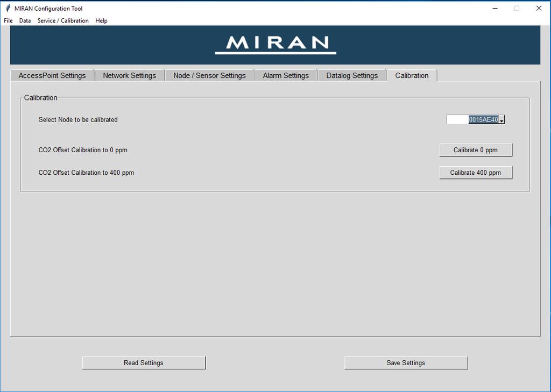The height and width of the screenshot is (392, 551).
Task: Click the MIRAN Configuration Tool window title
Action: 48,9
